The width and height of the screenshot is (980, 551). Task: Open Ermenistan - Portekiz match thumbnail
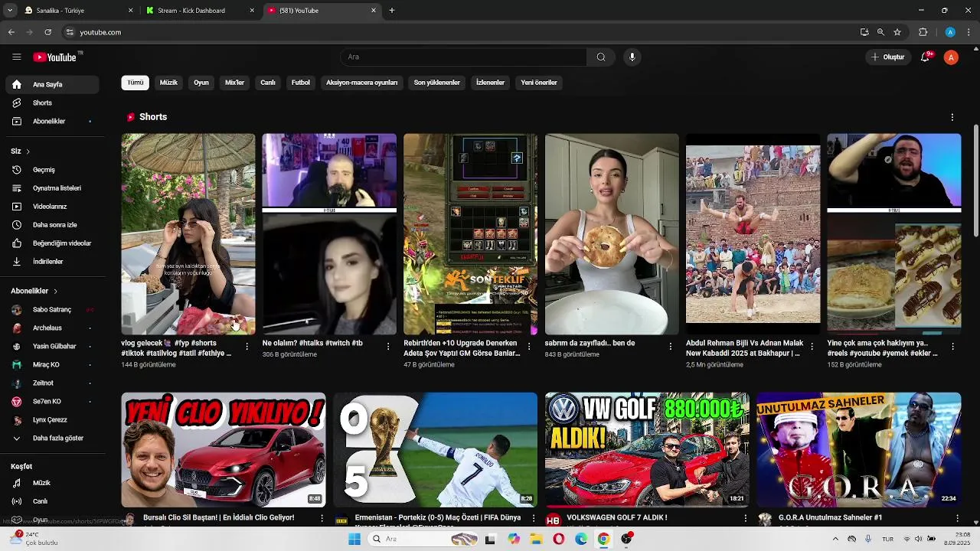pos(436,450)
